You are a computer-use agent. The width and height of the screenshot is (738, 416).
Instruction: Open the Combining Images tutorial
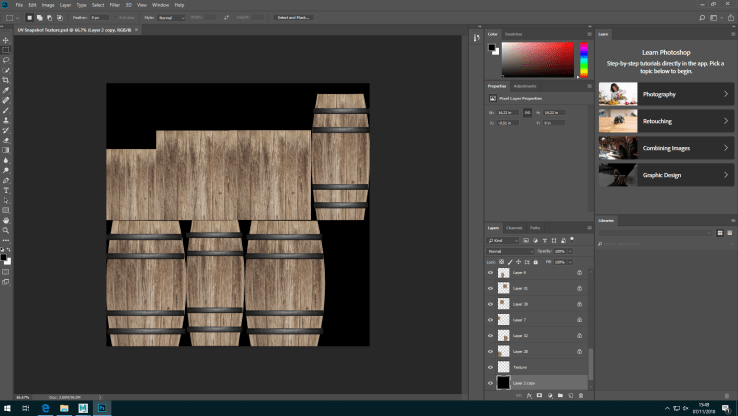coord(666,148)
